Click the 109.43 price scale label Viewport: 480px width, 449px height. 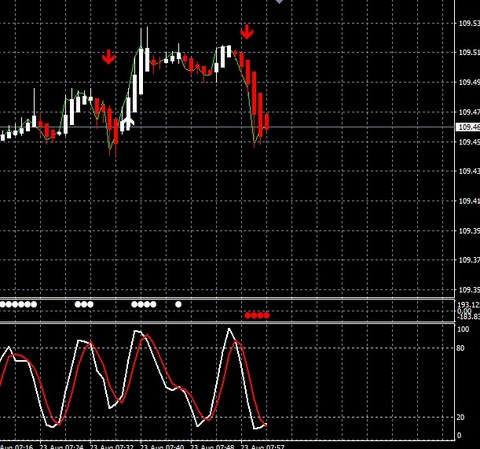(469, 171)
